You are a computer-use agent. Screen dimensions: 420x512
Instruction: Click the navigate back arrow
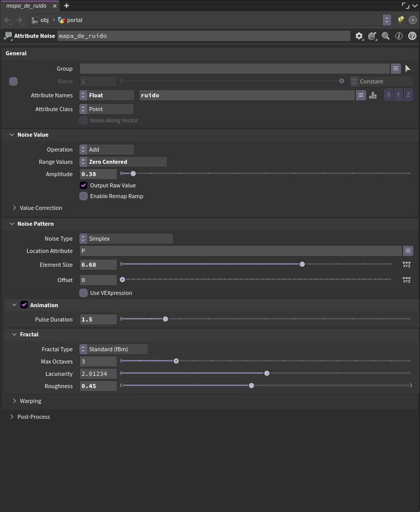click(x=7, y=20)
